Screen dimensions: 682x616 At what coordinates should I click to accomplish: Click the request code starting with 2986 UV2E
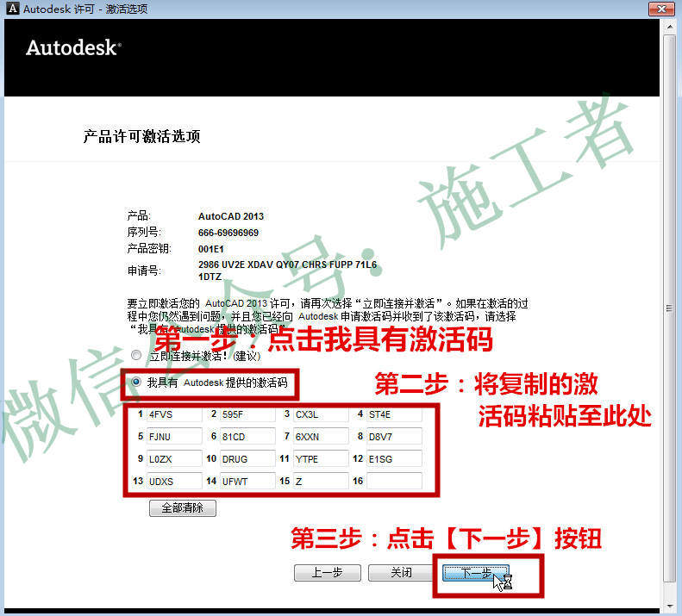tap(287, 271)
